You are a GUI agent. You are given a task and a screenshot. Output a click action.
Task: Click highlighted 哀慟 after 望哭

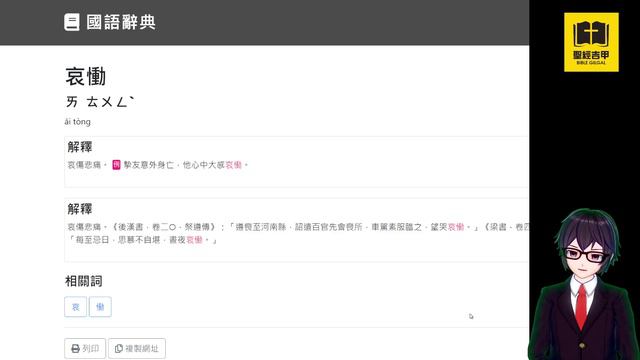pyautogui.click(x=456, y=227)
